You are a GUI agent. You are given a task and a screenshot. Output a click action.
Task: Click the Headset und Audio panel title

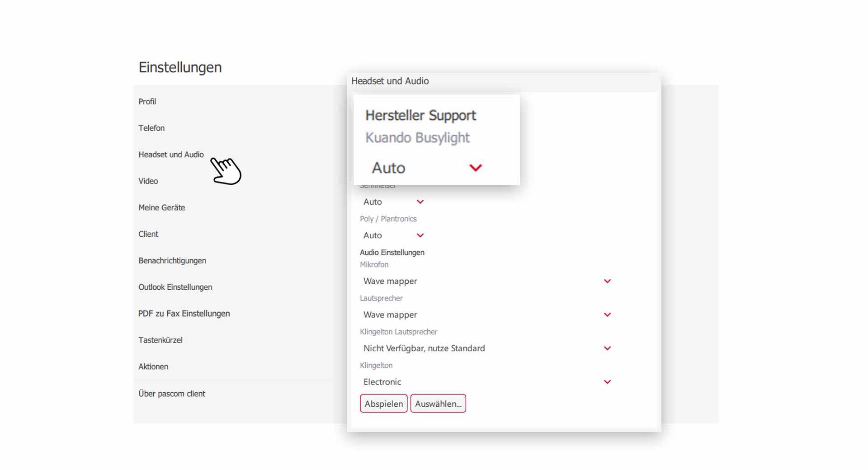coord(390,81)
